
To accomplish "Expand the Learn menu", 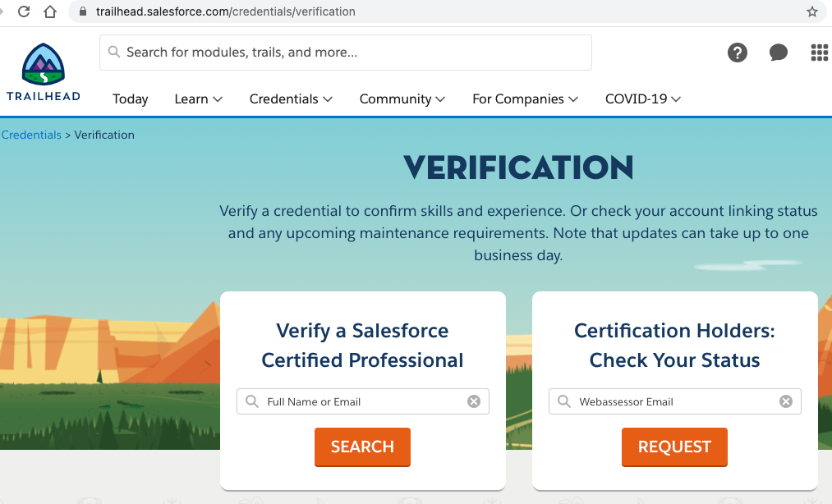I will pyautogui.click(x=199, y=99).
